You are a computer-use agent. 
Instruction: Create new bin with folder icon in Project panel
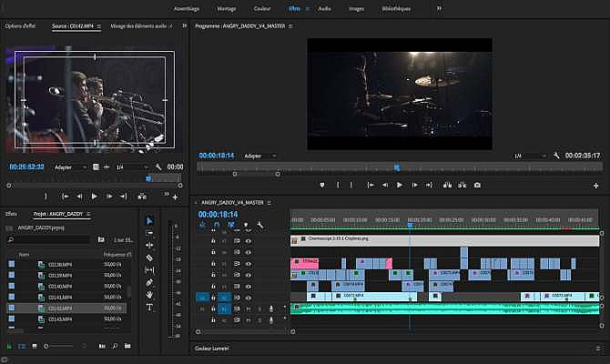(100, 239)
